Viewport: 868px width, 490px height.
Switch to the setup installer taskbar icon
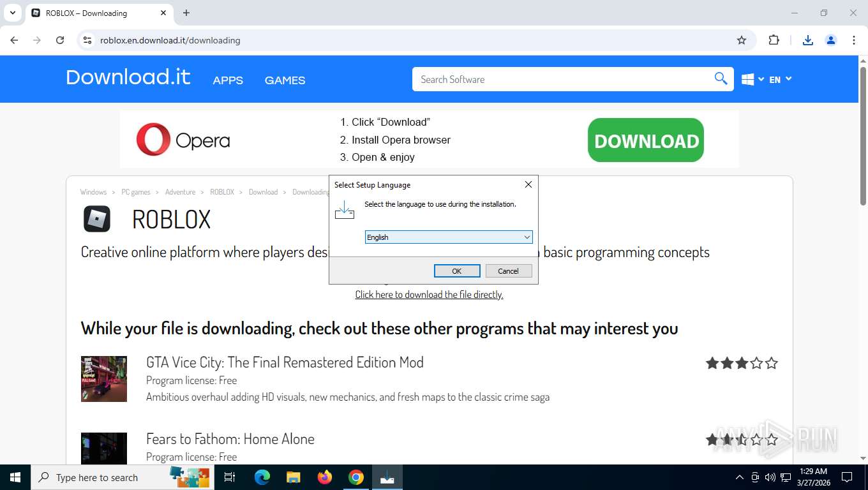point(387,477)
